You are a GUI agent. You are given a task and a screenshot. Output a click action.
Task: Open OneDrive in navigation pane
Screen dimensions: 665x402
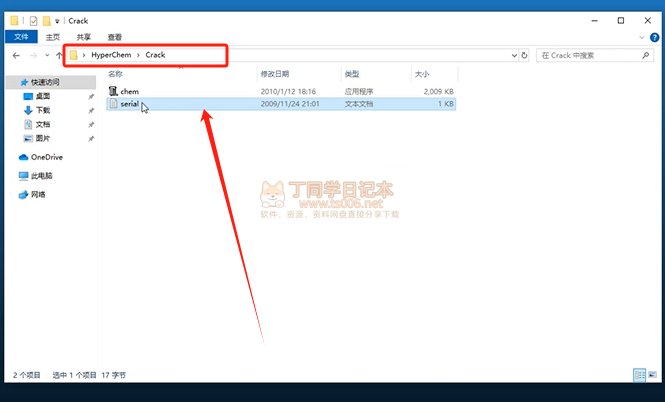[x=47, y=157]
